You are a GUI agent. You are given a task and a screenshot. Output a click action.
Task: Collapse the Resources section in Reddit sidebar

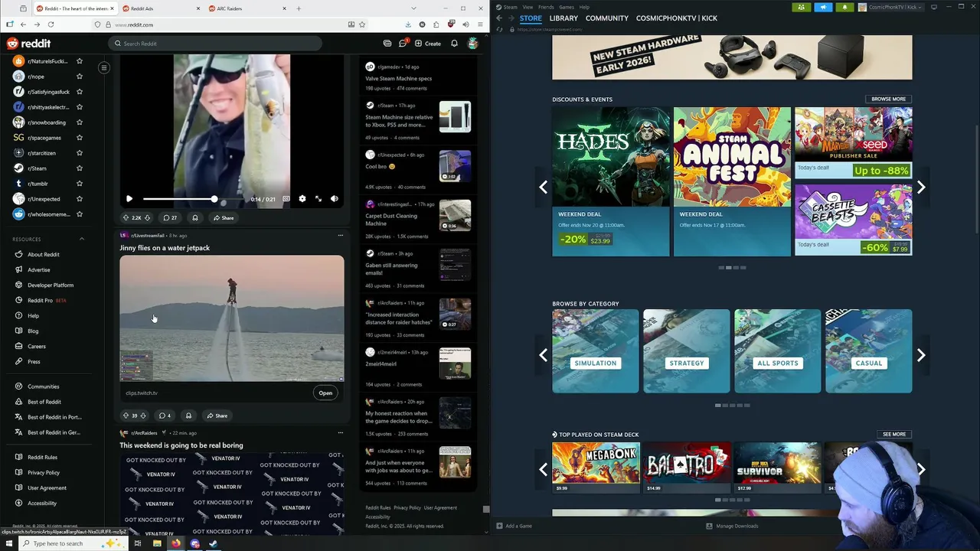[82, 239]
